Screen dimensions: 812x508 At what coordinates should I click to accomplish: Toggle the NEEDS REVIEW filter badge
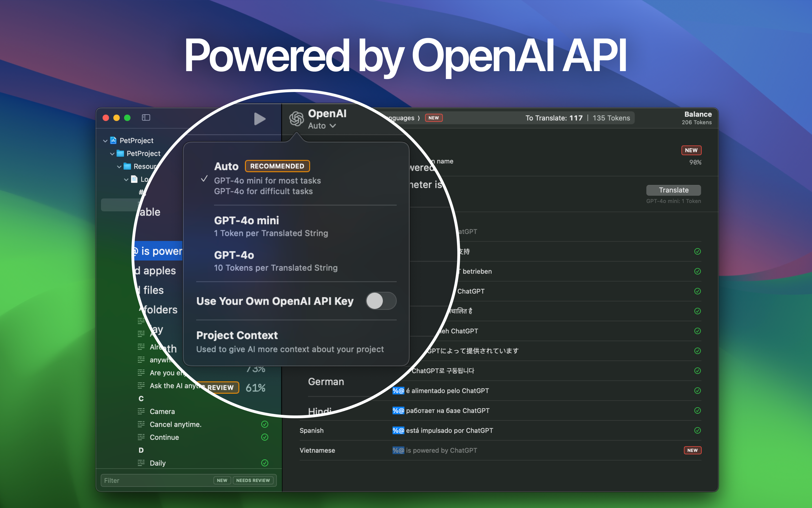(x=253, y=480)
